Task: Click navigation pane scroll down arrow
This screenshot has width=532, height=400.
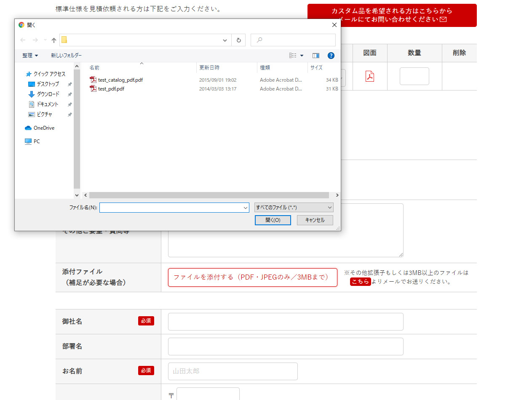Action: click(77, 195)
